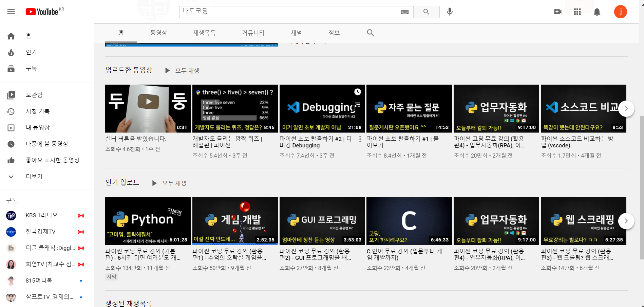
Task: Open 업로드한 동영상 section heading
Action: coord(129,70)
